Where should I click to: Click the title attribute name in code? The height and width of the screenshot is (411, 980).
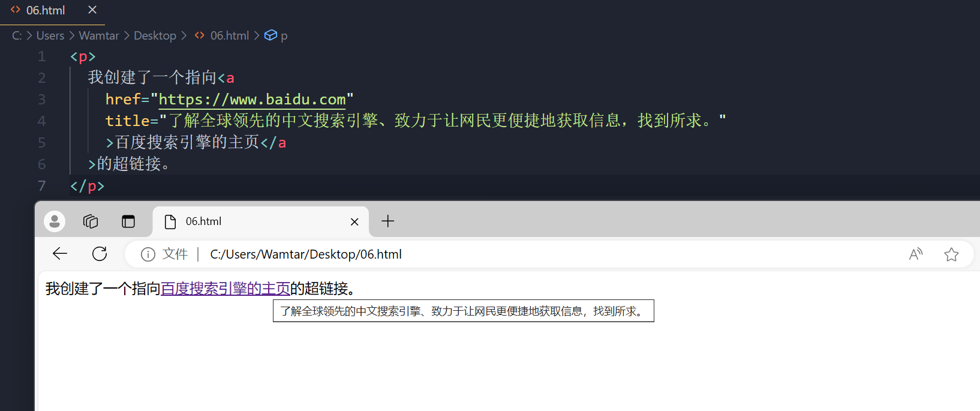tap(128, 121)
